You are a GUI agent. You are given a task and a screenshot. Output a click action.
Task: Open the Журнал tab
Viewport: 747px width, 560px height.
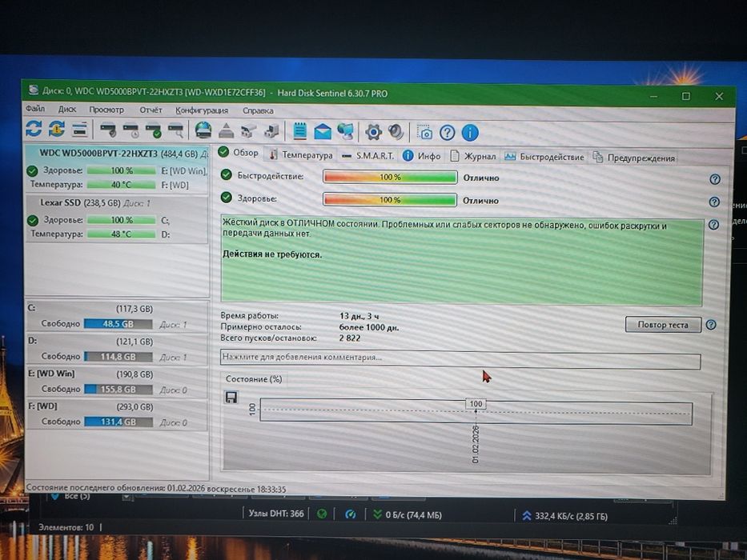click(473, 157)
